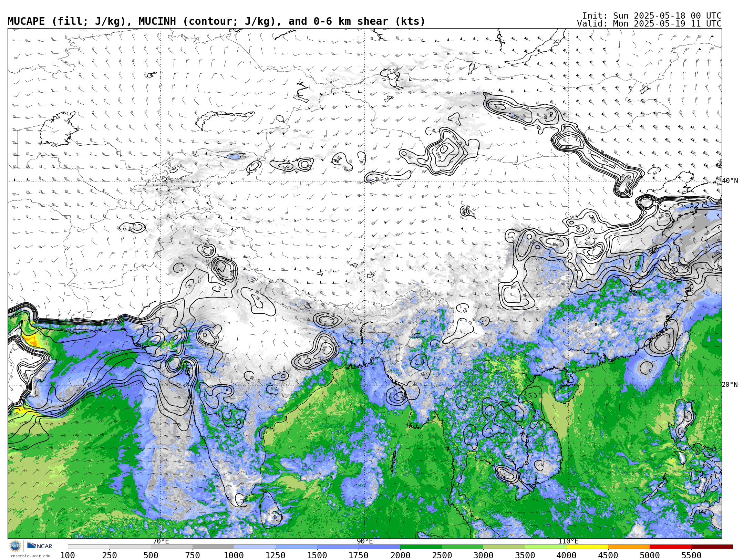This screenshot has width=744, height=560.
Task: Pick the lightest gray 100-250 colorbar segment
Action: click(89, 547)
